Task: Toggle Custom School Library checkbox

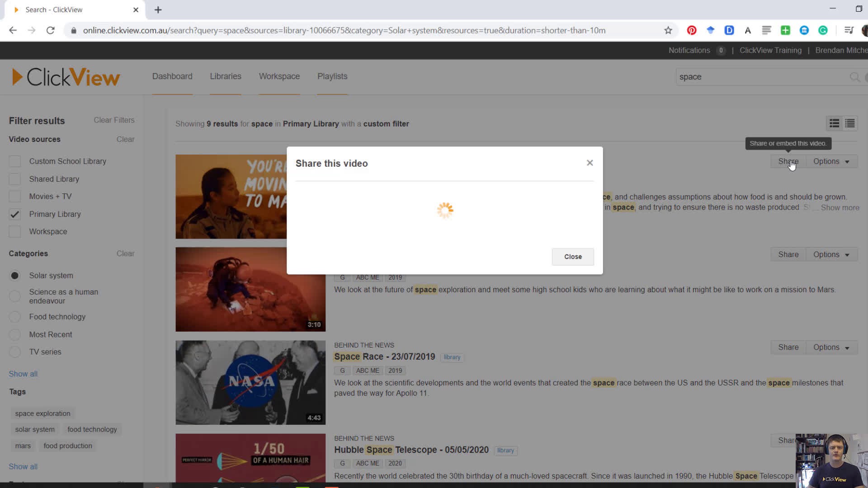Action: [15, 161]
